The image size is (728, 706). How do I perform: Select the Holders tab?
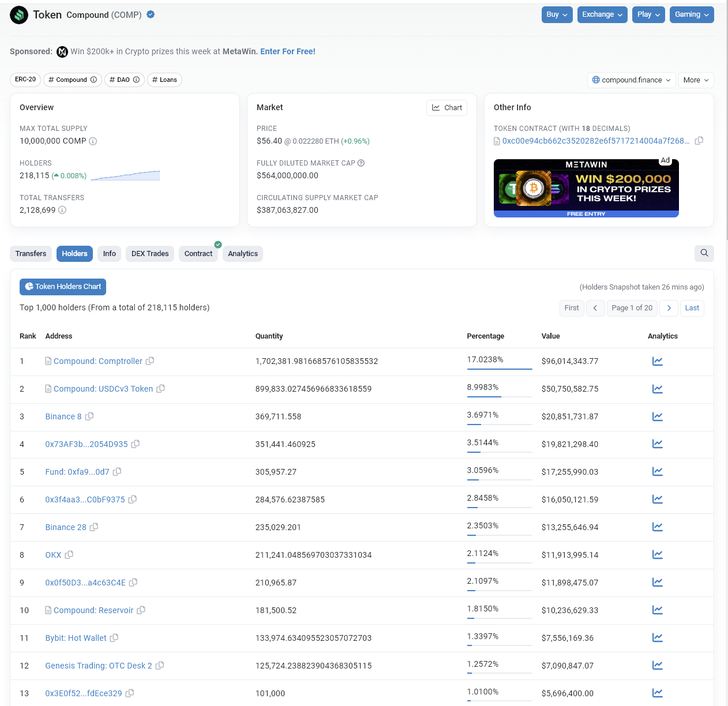click(74, 254)
